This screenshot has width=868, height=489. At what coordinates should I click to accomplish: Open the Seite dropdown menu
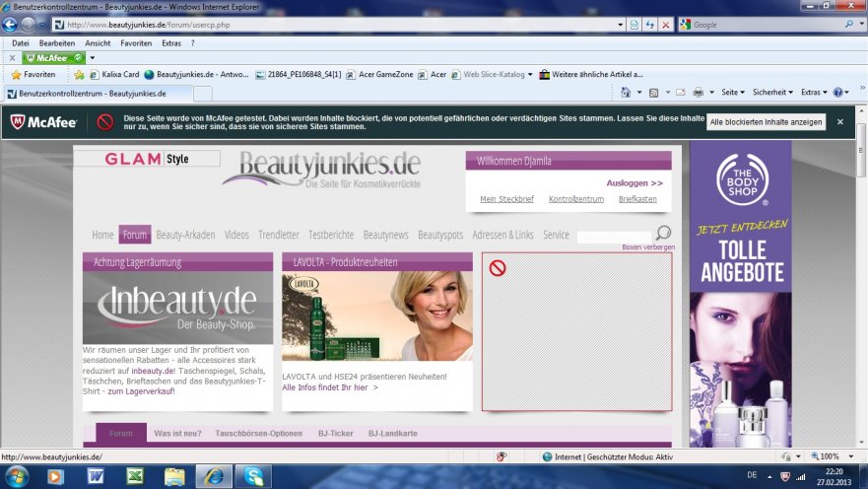733,92
